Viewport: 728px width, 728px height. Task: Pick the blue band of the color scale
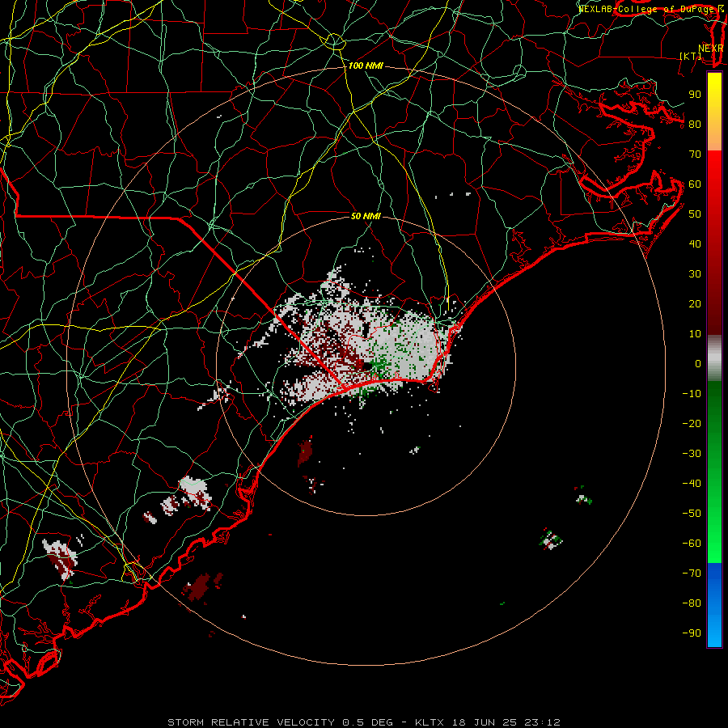[714, 605]
